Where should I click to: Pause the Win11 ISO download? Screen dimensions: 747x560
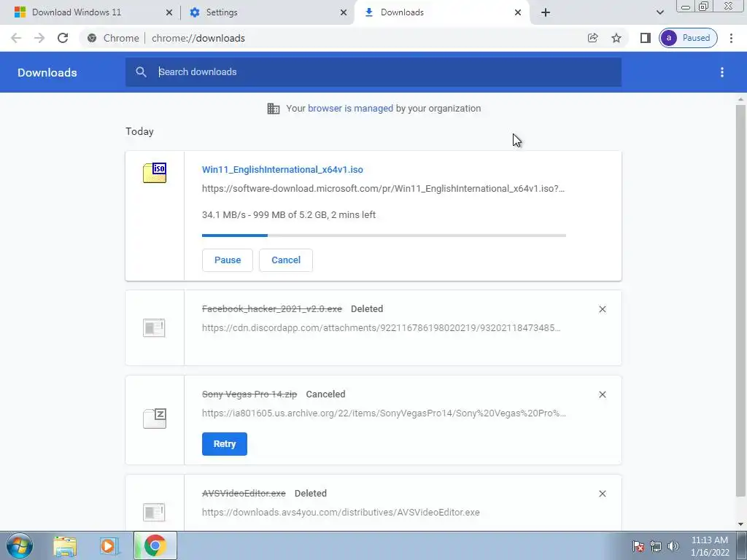[228, 260]
